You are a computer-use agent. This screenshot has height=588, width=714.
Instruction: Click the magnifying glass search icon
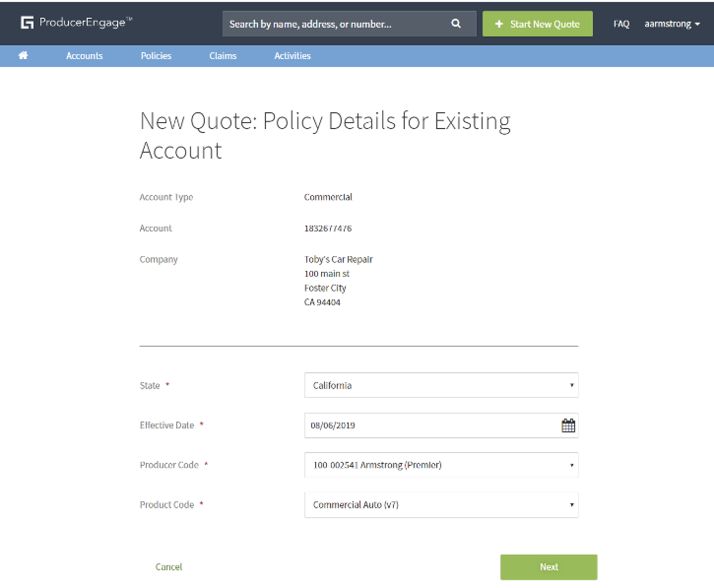456,24
